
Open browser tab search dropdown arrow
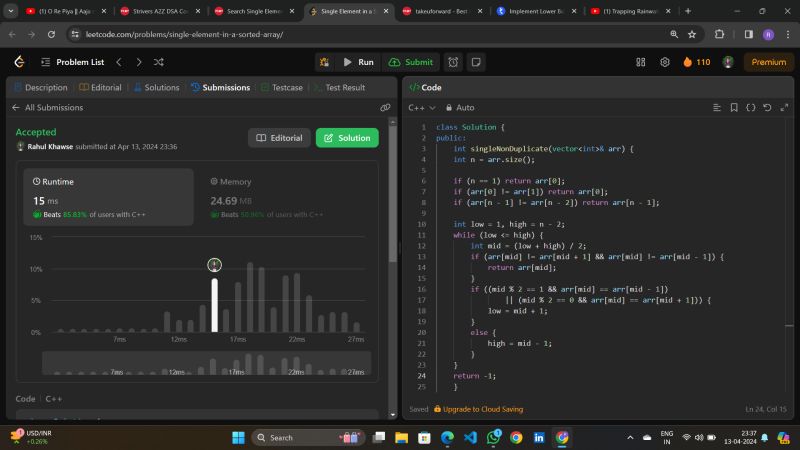pyautogui.click(x=10, y=11)
